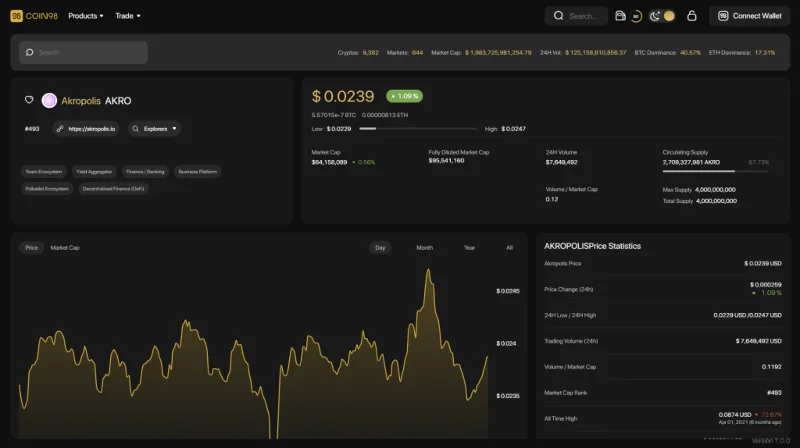The width and height of the screenshot is (800, 448).
Task: Open the Trade menu
Action: coord(128,16)
